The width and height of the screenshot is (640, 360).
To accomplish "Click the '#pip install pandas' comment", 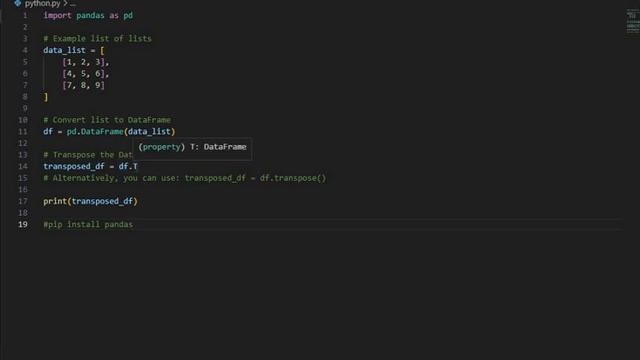I will point(88,224).
